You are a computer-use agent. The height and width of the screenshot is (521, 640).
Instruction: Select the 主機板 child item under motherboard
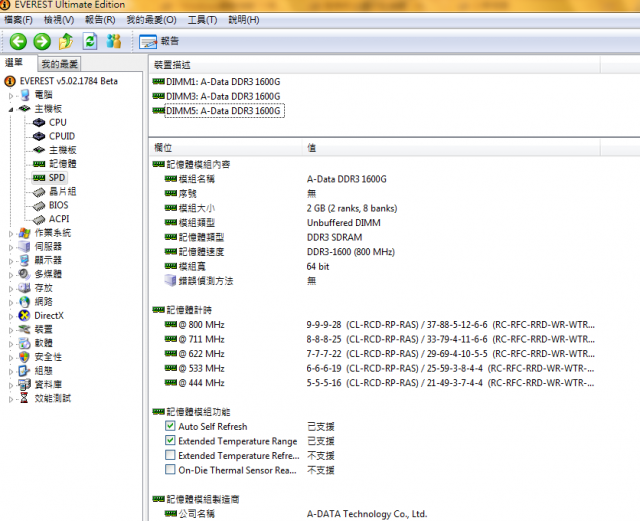pyautogui.click(x=62, y=150)
